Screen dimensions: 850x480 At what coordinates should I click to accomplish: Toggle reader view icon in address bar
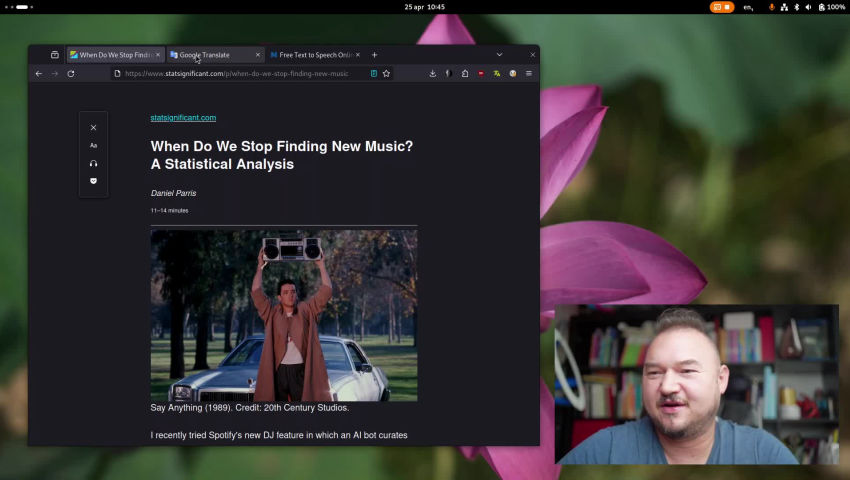[374, 74]
